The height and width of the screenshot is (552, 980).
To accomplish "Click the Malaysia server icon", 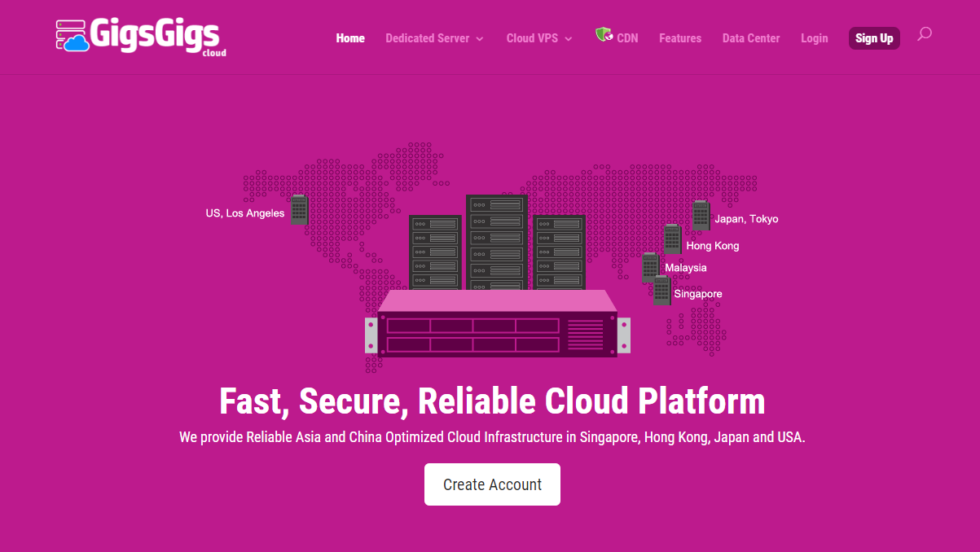I will coord(650,267).
